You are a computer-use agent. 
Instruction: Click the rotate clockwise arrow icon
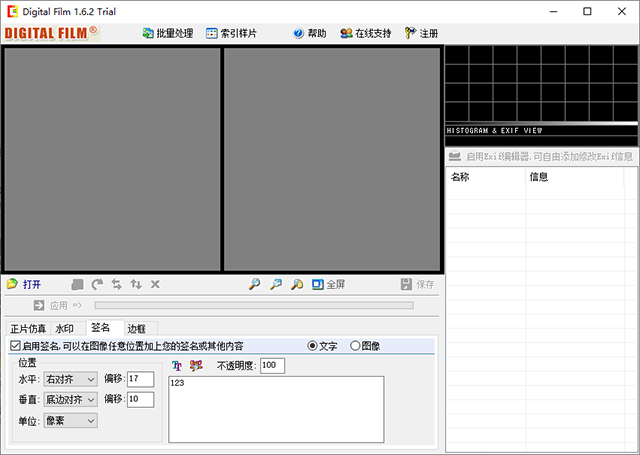[x=97, y=284]
